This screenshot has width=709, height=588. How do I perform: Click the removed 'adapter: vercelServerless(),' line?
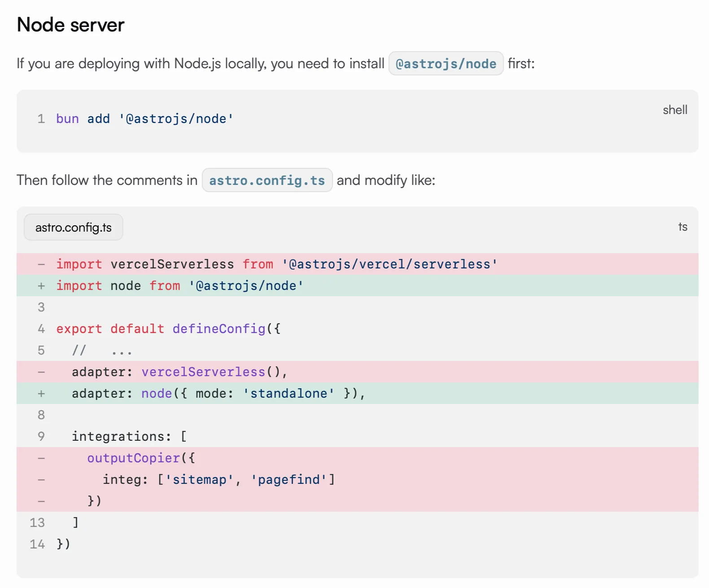(x=358, y=372)
